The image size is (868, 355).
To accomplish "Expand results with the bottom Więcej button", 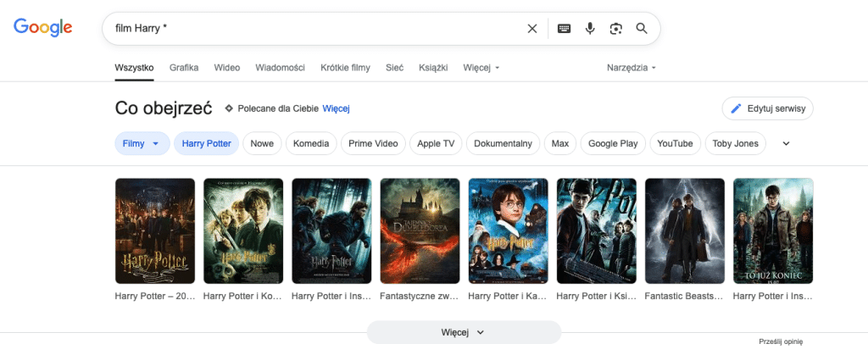I will 464,332.
